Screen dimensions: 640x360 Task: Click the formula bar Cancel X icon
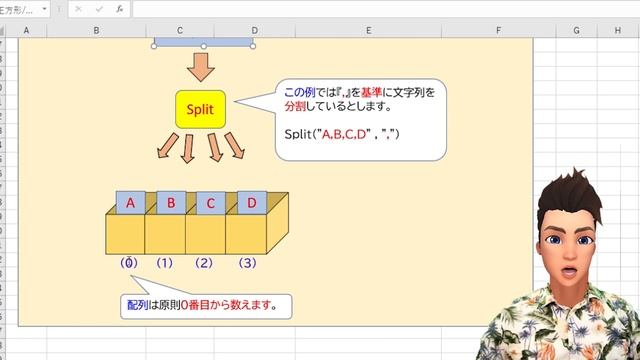78,9
